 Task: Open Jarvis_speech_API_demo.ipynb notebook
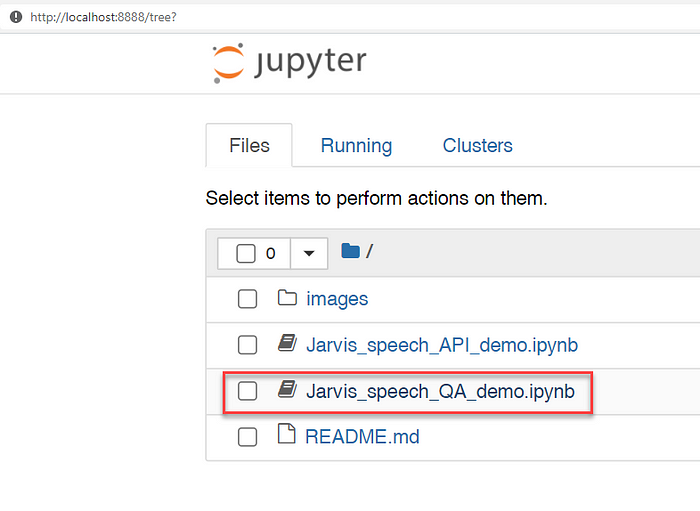click(442, 345)
